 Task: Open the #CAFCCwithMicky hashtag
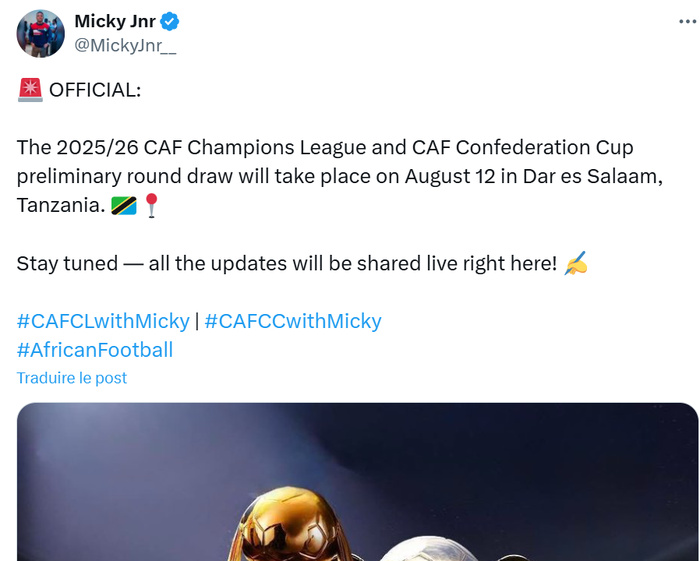tap(293, 321)
